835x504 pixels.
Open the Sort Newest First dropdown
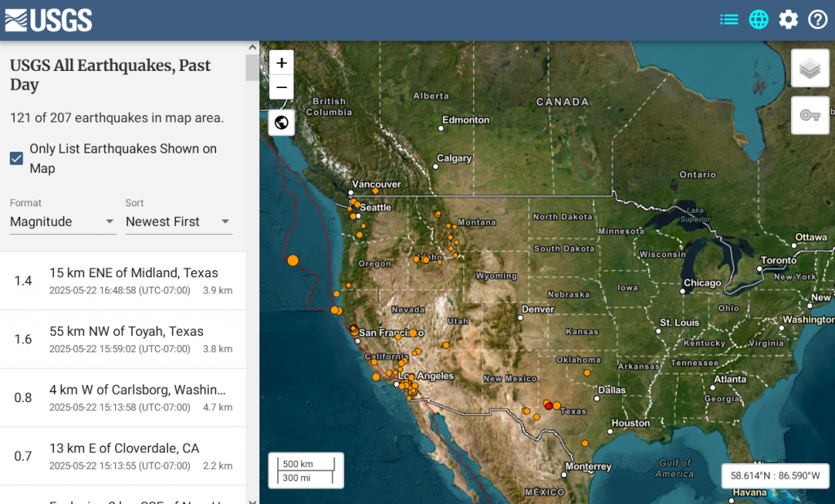(179, 222)
